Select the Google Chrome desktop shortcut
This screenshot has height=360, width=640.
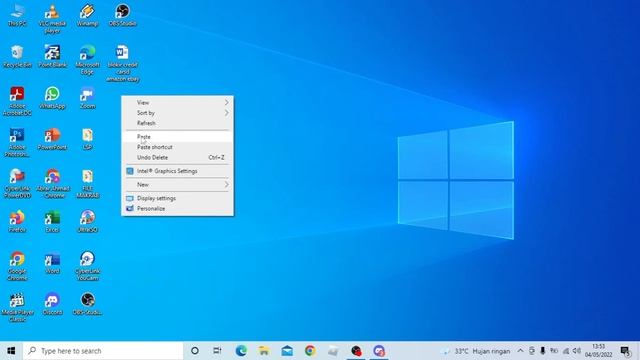point(17,266)
